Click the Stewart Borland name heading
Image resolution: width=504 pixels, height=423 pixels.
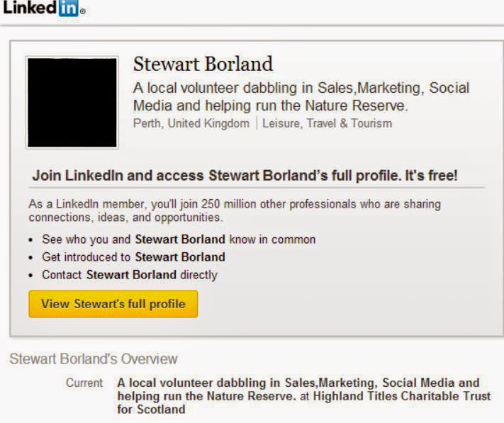tap(203, 64)
